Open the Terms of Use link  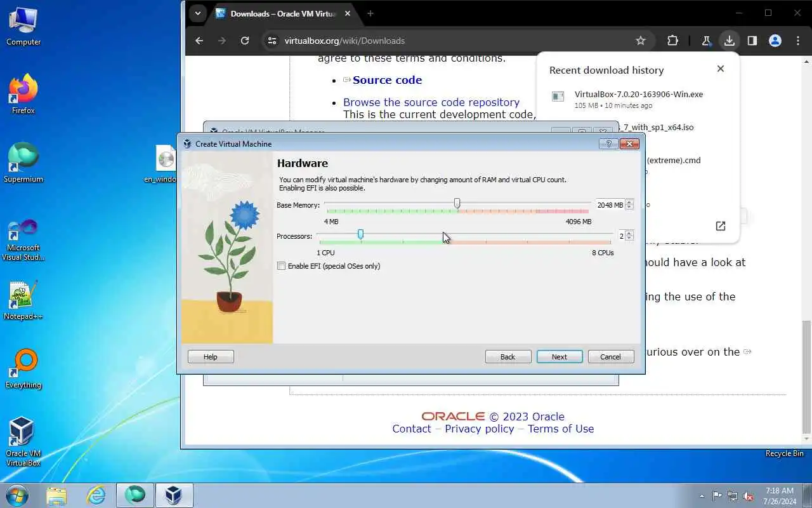point(561,429)
